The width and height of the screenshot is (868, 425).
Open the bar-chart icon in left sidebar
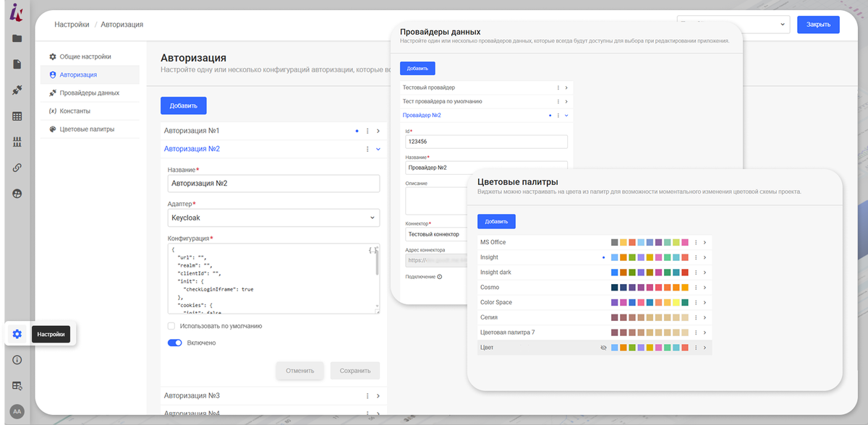pyautogui.click(x=17, y=142)
